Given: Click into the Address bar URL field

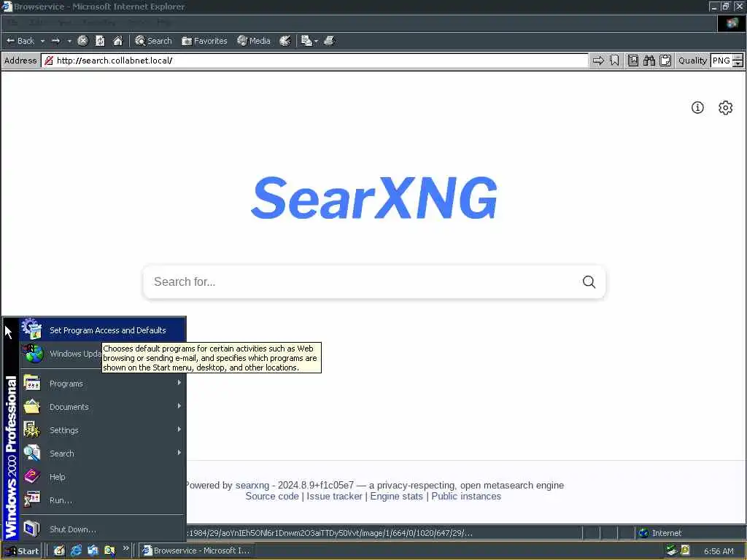Looking at the screenshot, I should point(314,61).
